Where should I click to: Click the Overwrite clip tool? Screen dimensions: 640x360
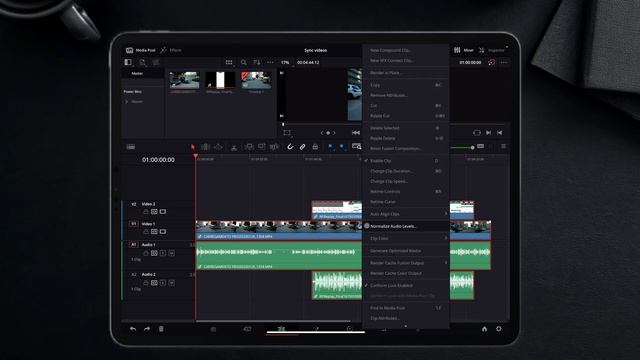point(262,147)
